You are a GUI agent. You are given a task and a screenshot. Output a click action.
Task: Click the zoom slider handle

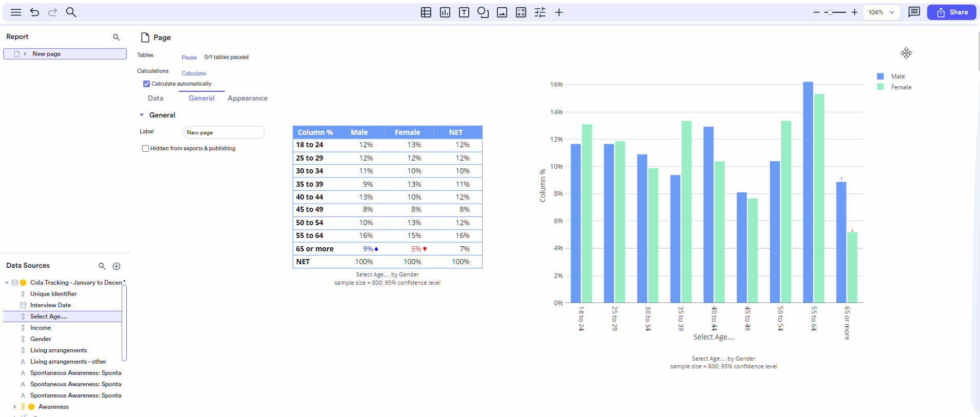pos(830,12)
